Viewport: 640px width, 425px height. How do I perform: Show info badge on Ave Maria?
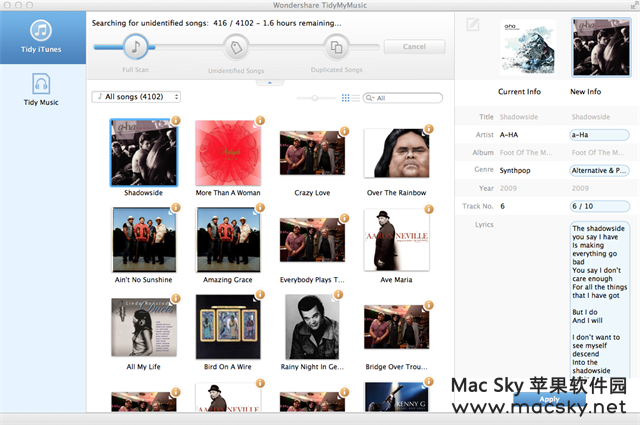point(429,209)
